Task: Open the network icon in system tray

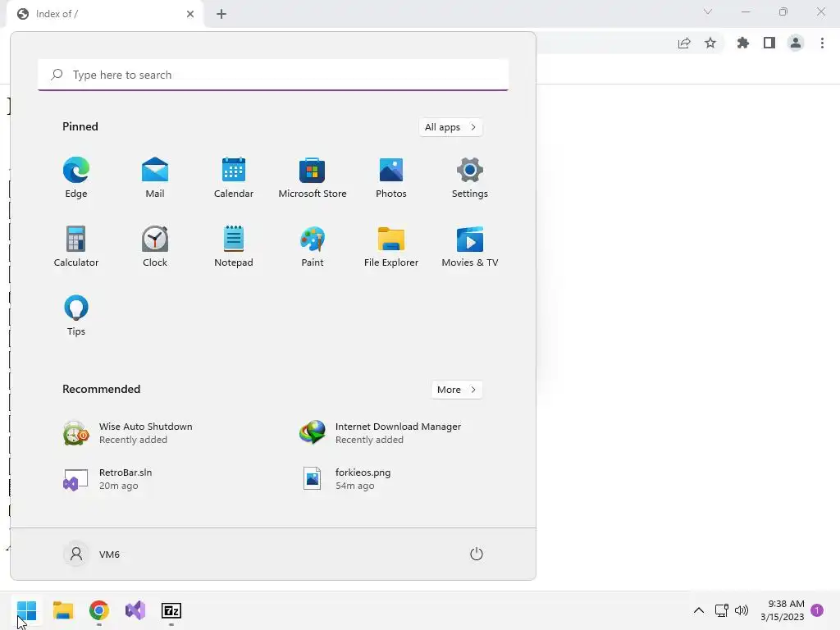Action: [722, 610]
